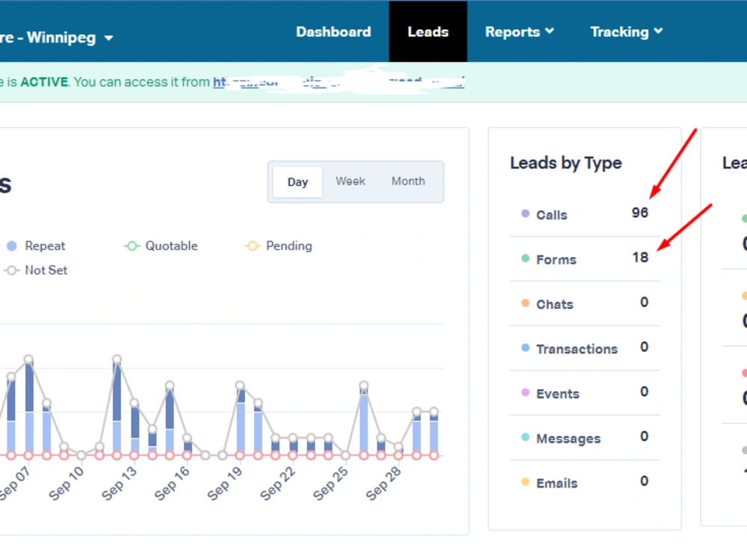The image size is (747, 560).
Task: Click the orange Chats color dot
Action: 525,303
